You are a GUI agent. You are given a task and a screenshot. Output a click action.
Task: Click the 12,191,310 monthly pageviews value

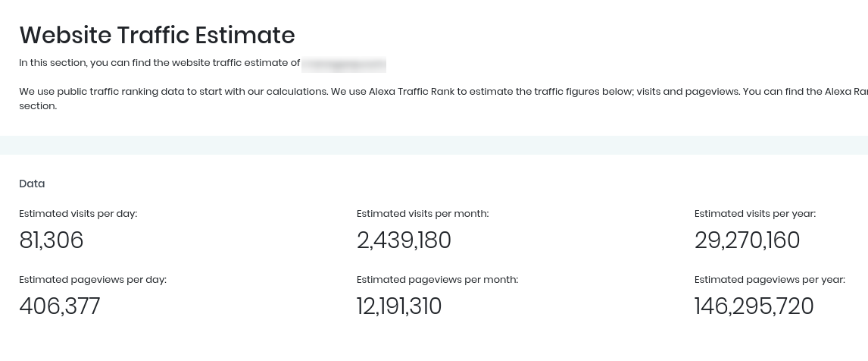click(x=399, y=306)
